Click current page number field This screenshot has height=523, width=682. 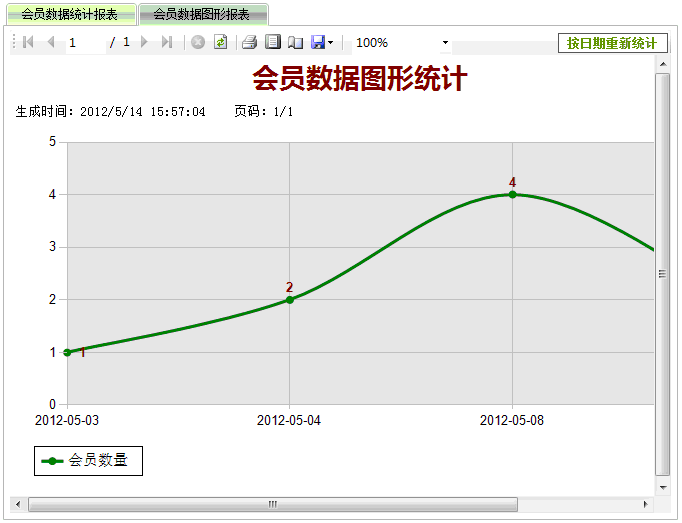coord(85,43)
